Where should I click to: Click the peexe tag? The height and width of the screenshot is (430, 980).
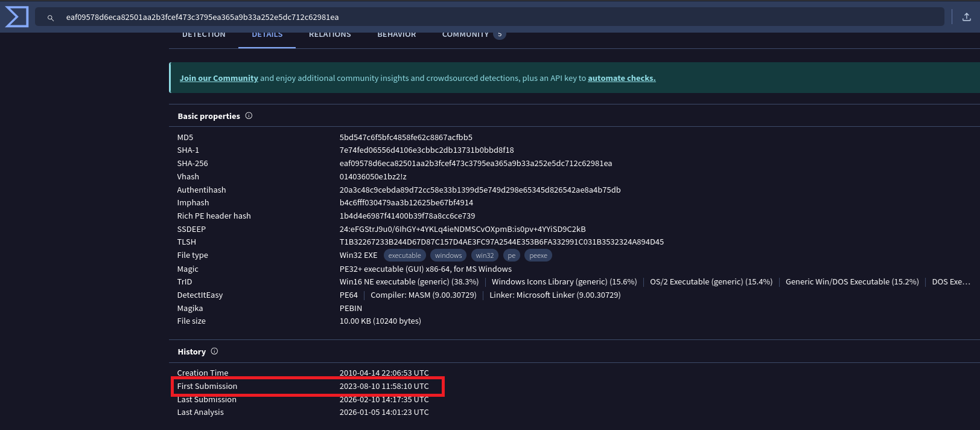[538, 255]
